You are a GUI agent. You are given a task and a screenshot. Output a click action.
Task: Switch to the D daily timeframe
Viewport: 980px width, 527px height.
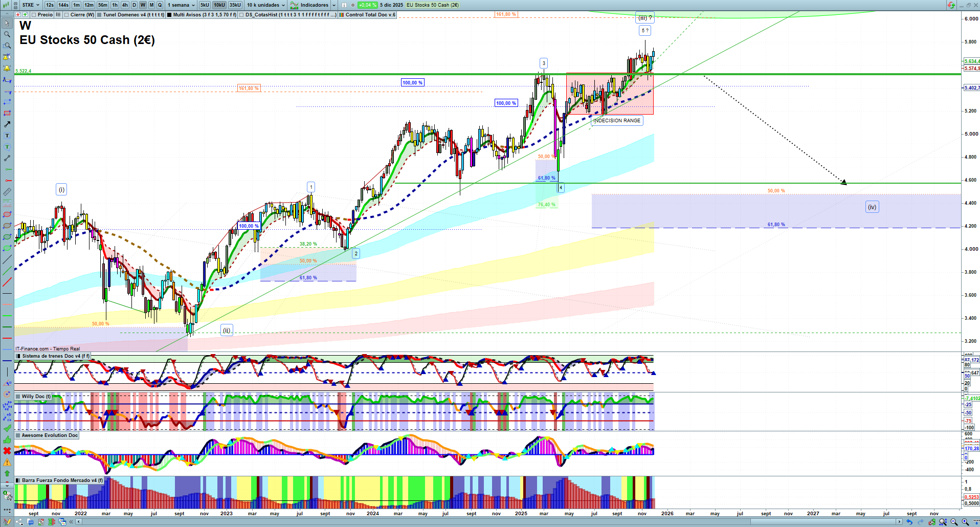pyautogui.click(x=135, y=5)
